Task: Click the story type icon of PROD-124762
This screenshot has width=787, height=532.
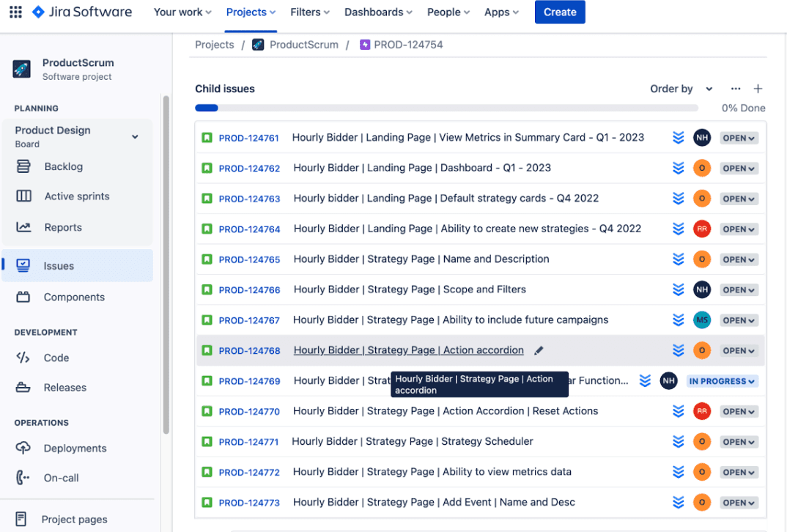Action: [207, 168]
